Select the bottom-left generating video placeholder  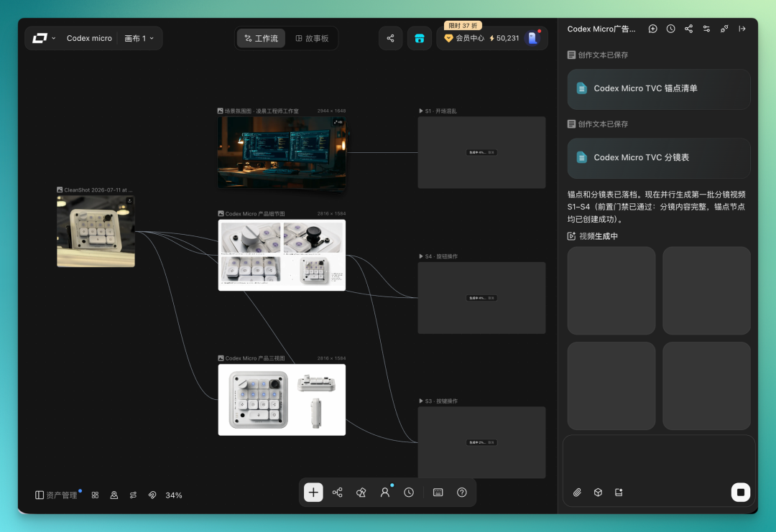pyautogui.click(x=611, y=386)
